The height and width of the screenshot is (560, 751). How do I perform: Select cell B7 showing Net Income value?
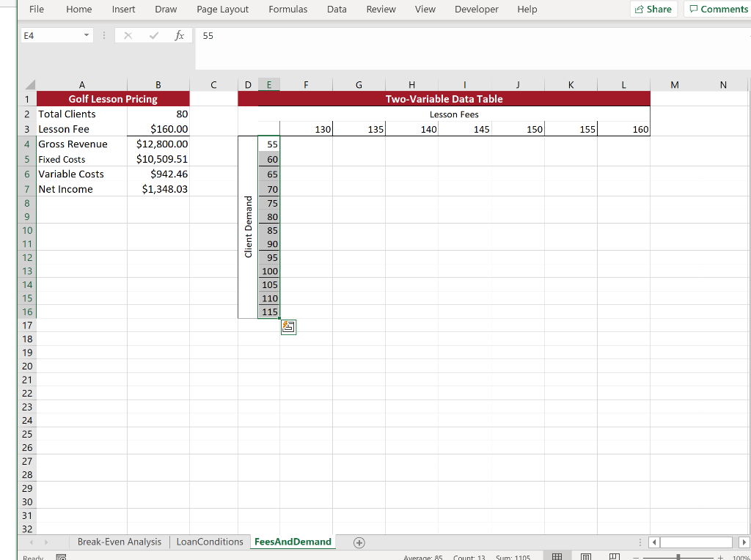click(x=158, y=189)
